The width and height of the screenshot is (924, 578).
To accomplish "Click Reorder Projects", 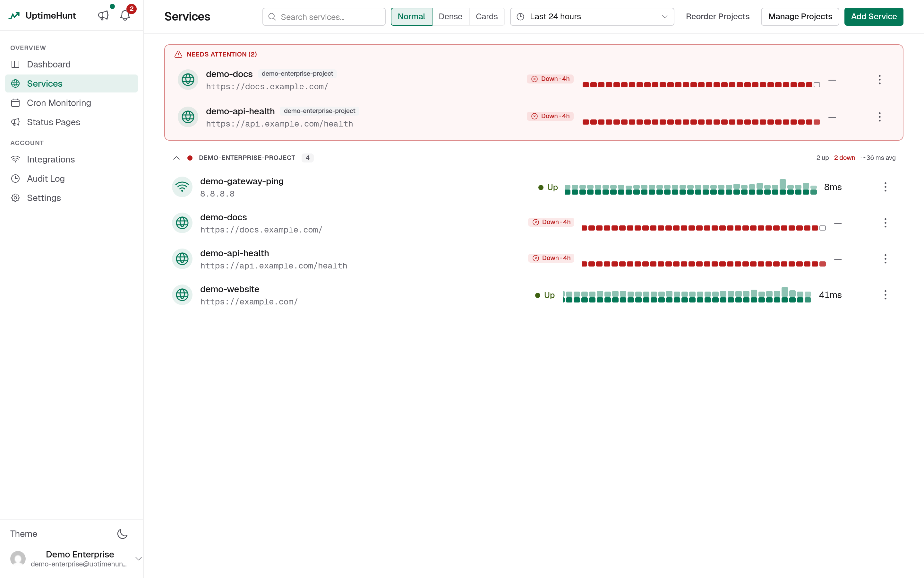I will (717, 16).
